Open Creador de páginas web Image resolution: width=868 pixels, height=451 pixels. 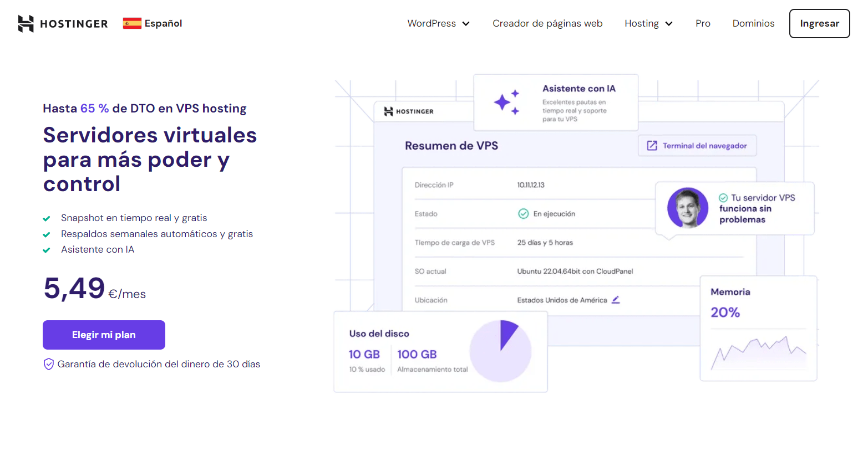point(547,23)
